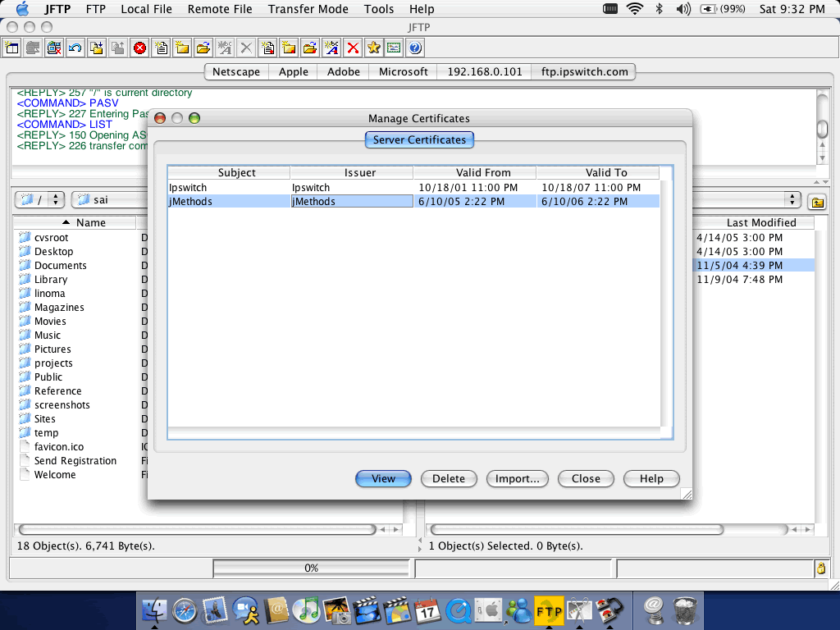
Task: Open iTunes from the Dock
Action: coord(306,609)
